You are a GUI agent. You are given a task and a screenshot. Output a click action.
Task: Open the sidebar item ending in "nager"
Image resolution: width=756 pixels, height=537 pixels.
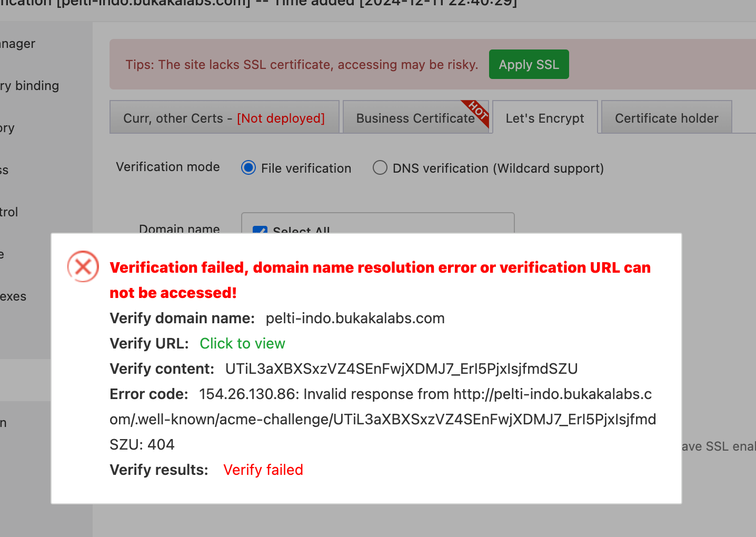17,44
